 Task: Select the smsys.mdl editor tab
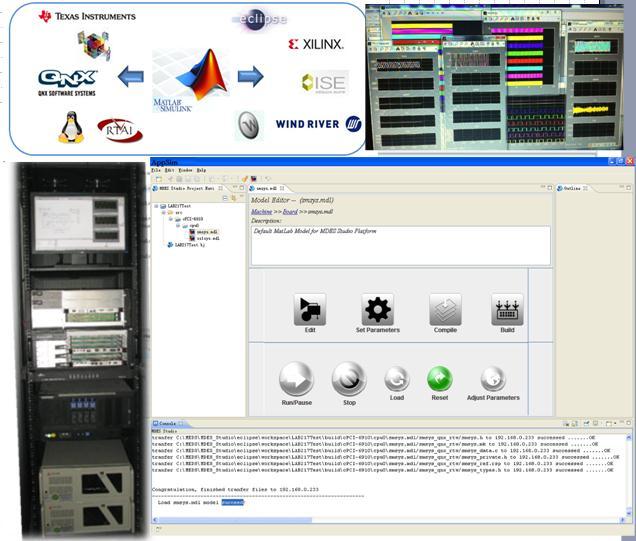tap(266, 188)
